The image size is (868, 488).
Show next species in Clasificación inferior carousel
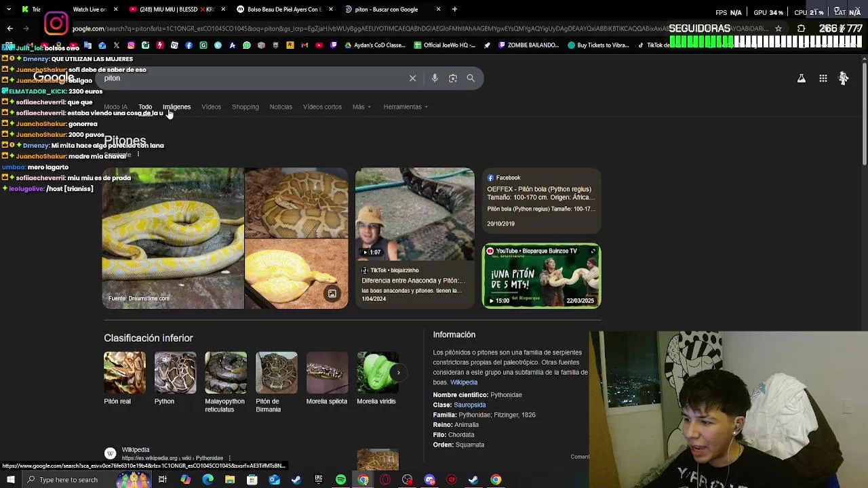coord(398,373)
